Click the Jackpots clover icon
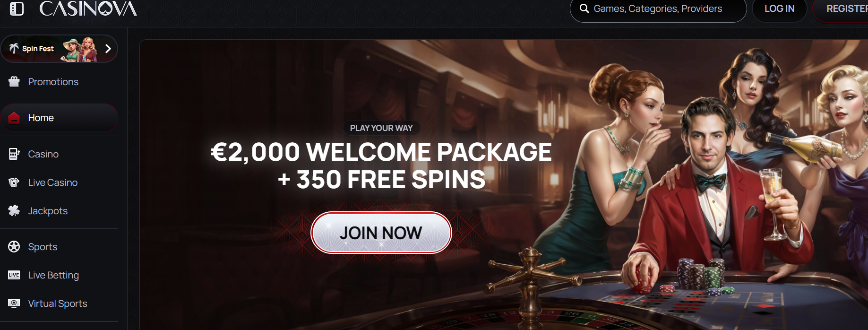Viewport: 868px width, 330px height. (x=14, y=211)
